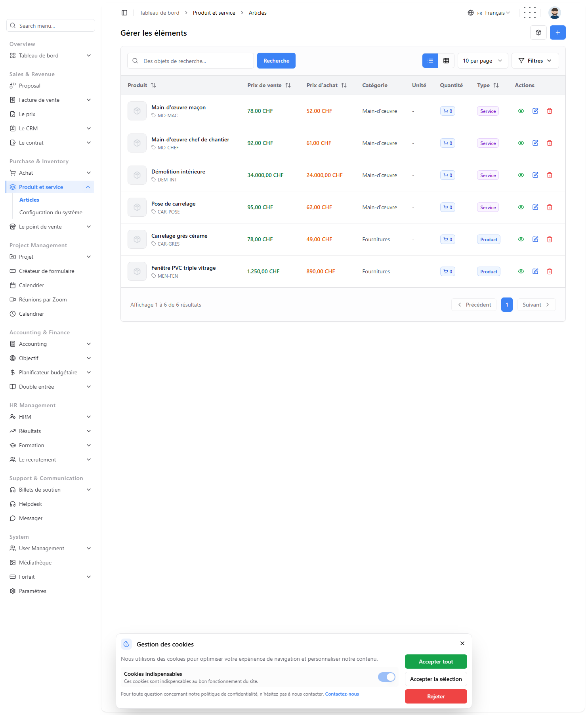Open the apps grid dots menu
Viewport: 588px width, 715px height.
coord(529,13)
